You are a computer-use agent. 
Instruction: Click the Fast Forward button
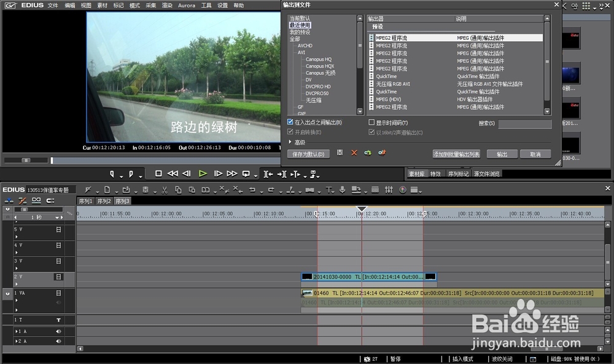[232, 173]
